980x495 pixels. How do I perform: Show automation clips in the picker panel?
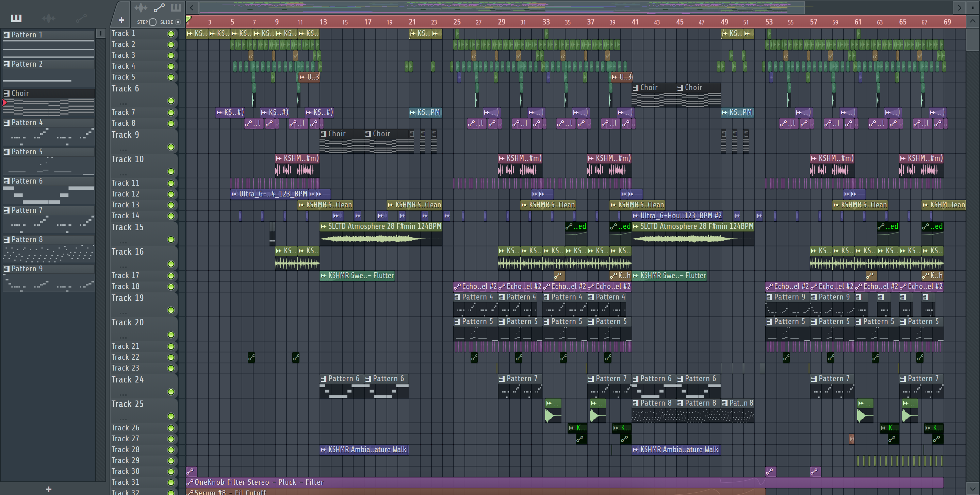click(81, 18)
